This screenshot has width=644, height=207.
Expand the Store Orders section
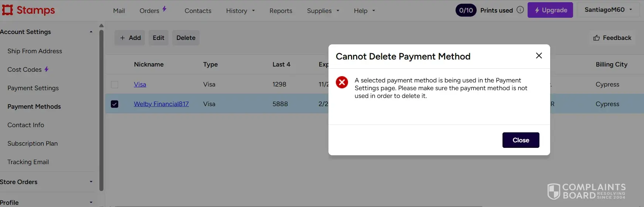tap(91, 182)
